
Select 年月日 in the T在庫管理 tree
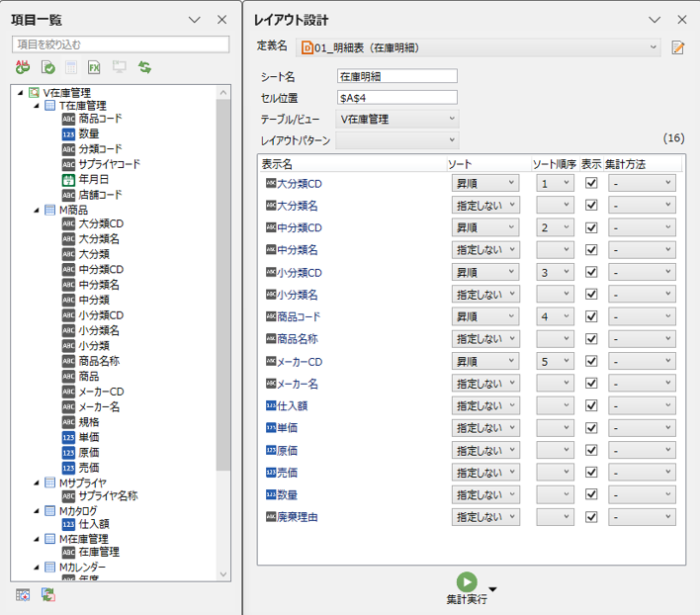click(x=93, y=180)
